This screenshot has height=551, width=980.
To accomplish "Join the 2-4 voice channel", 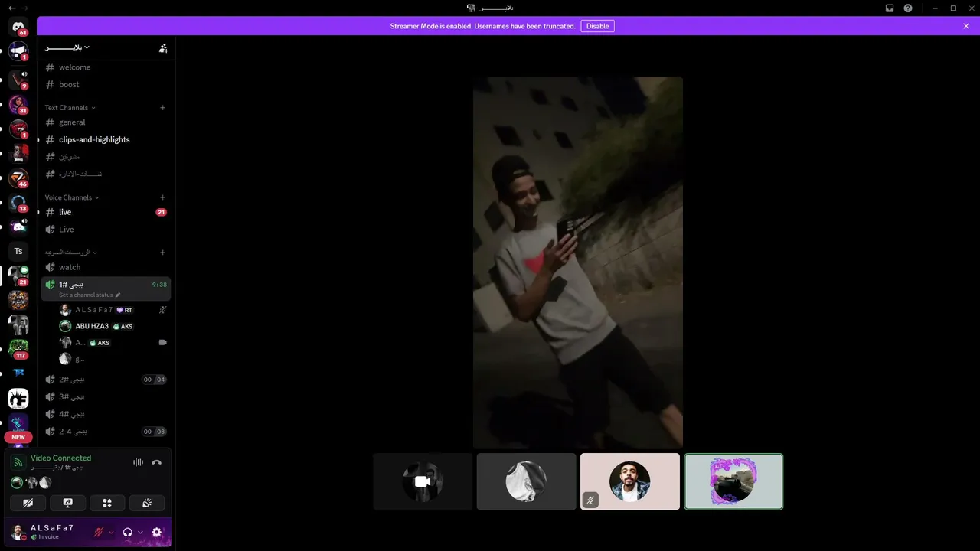I will click(106, 432).
